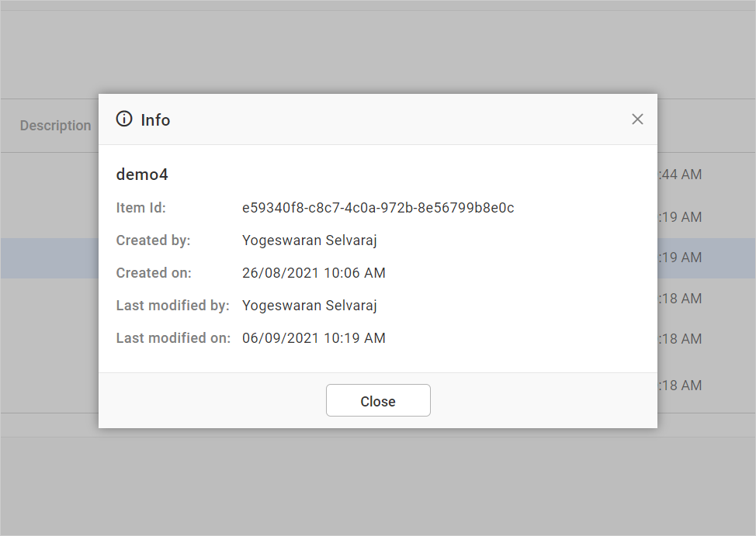Viewport: 756px width, 536px height.
Task: Select the demo4 item title text
Action: [142, 175]
